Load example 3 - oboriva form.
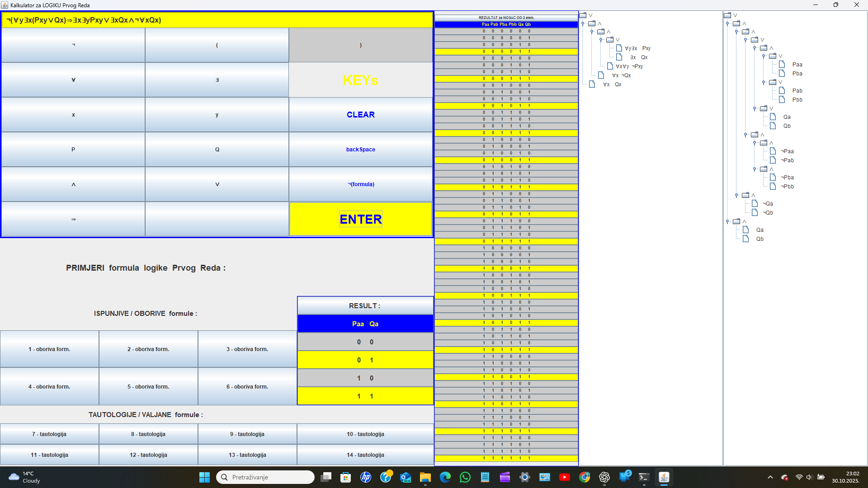Screen dimensions: 868x488 (247, 349)
